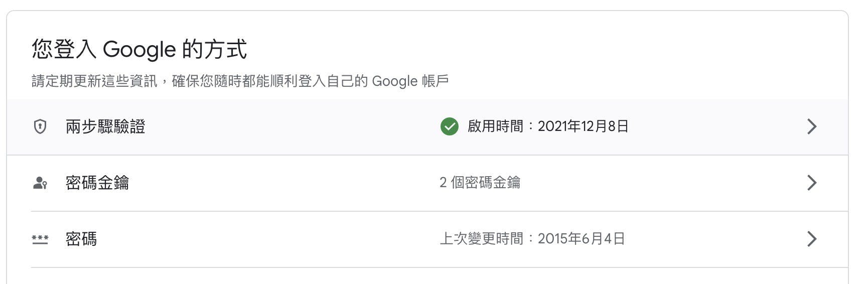This screenshot has width=868, height=284.
Task: Click the asterisk password icon
Action: [40, 239]
